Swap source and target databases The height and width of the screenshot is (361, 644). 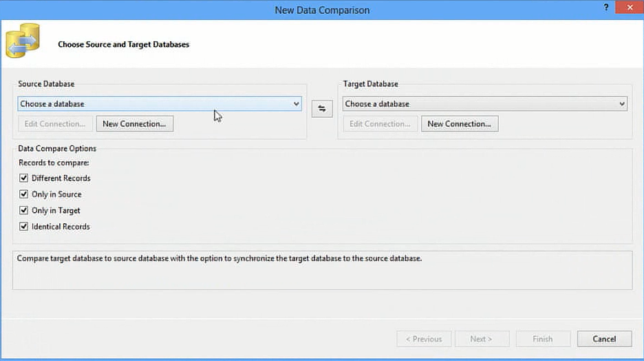pyautogui.click(x=321, y=109)
